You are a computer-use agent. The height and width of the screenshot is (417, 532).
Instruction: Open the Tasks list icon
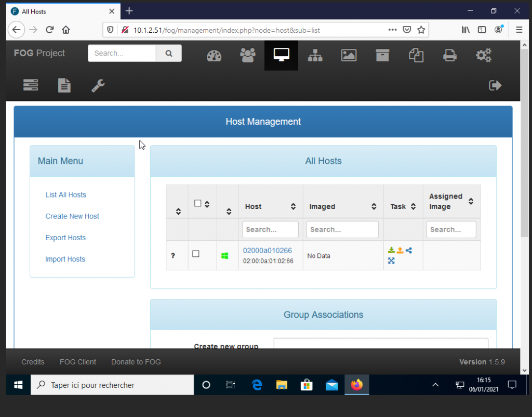coord(31,85)
